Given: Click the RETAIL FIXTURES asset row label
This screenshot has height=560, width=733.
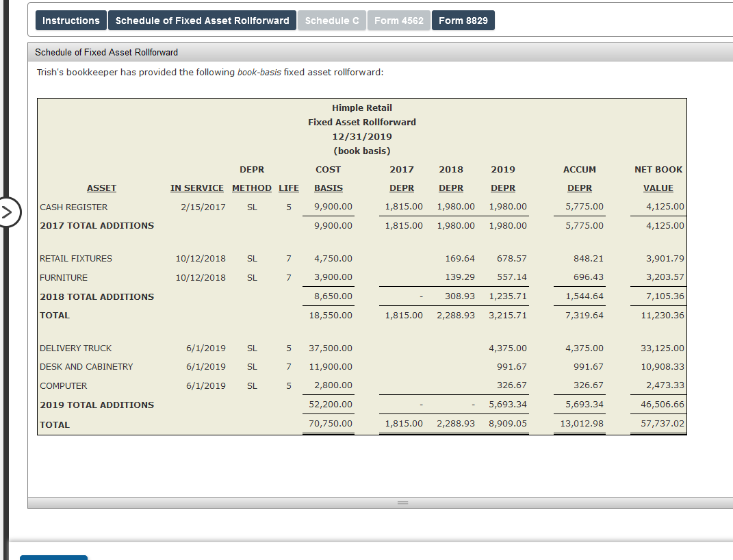Looking at the screenshot, I should pos(76,259).
